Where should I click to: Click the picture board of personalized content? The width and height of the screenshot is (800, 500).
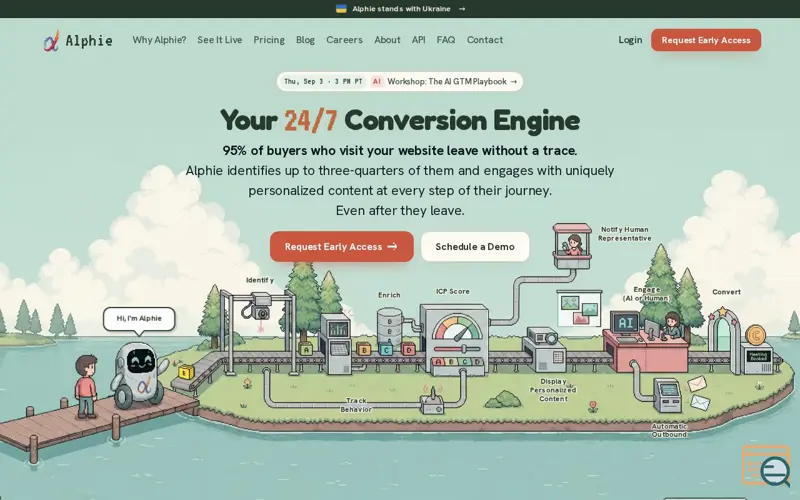click(x=579, y=309)
